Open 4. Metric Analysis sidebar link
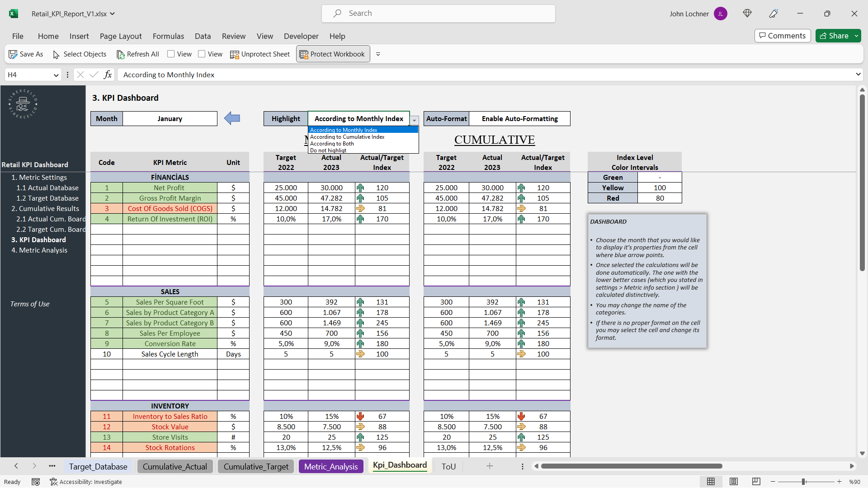868x488 pixels. pos(39,250)
